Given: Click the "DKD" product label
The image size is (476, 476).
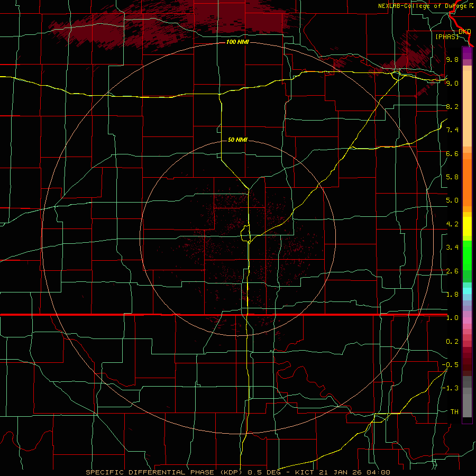Looking at the screenshot, I should (465, 31).
